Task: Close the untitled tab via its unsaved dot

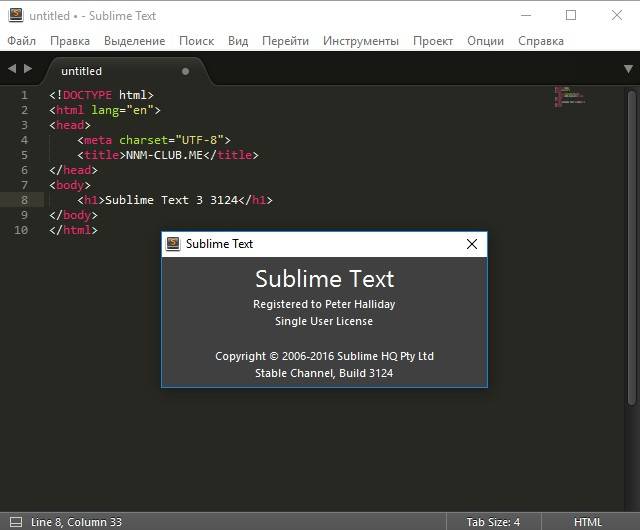Action: pos(185,71)
